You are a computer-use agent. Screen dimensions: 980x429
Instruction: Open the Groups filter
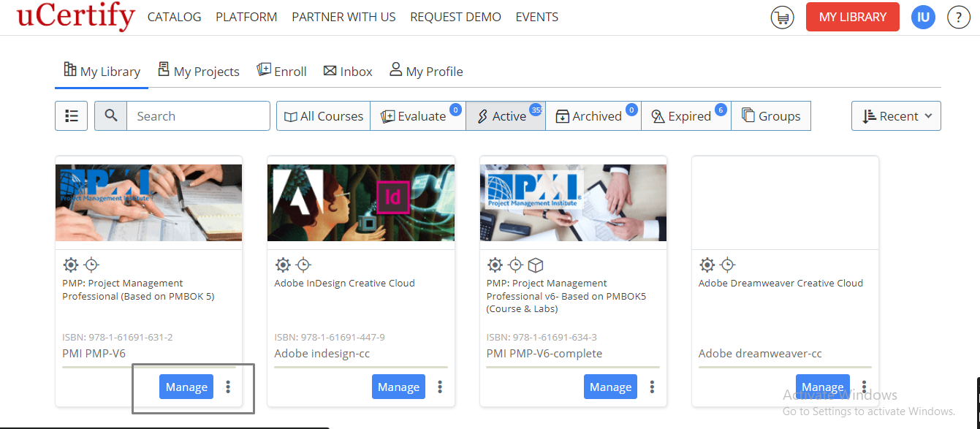coord(771,115)
